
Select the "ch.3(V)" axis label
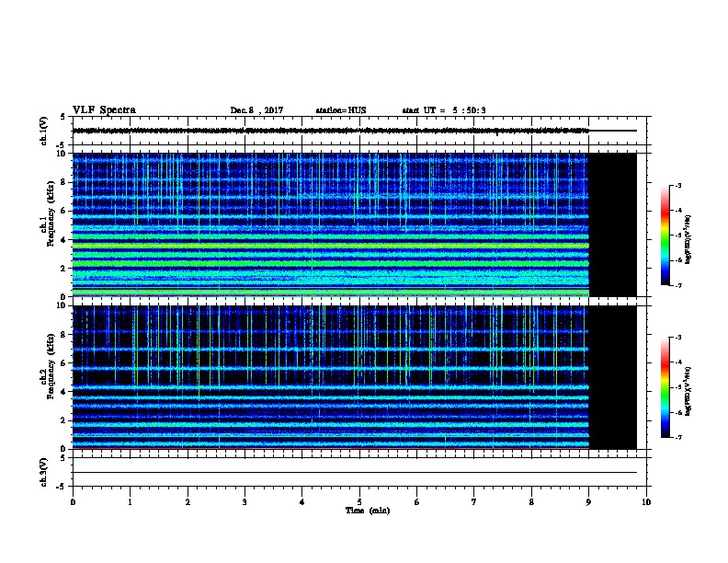click(43, 472)
